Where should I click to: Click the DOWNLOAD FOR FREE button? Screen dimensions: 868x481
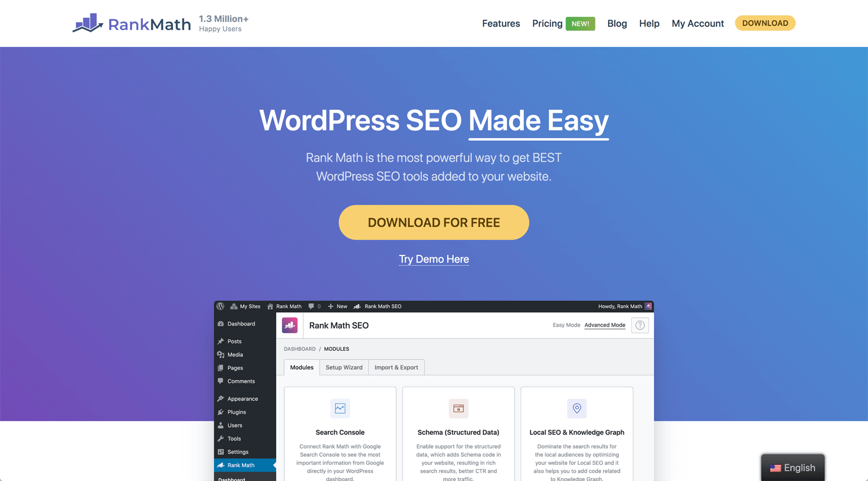(434, 223)
